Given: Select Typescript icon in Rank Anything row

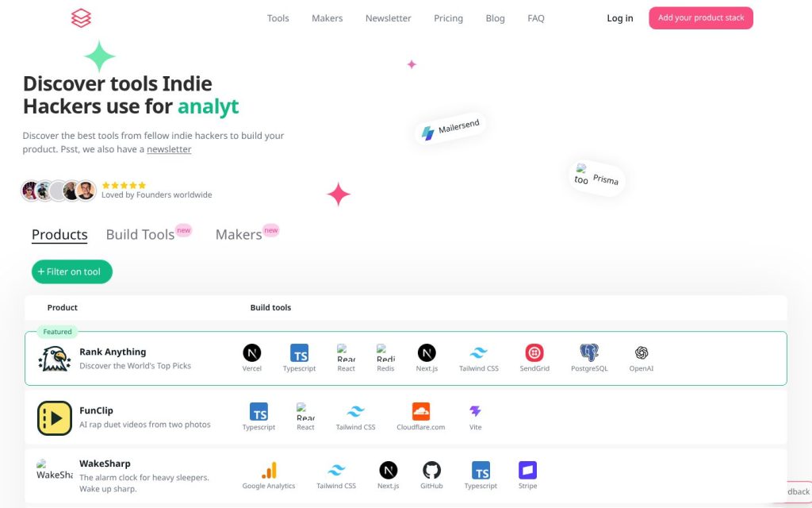Looking at the screenshot, I should coord(299,353).
